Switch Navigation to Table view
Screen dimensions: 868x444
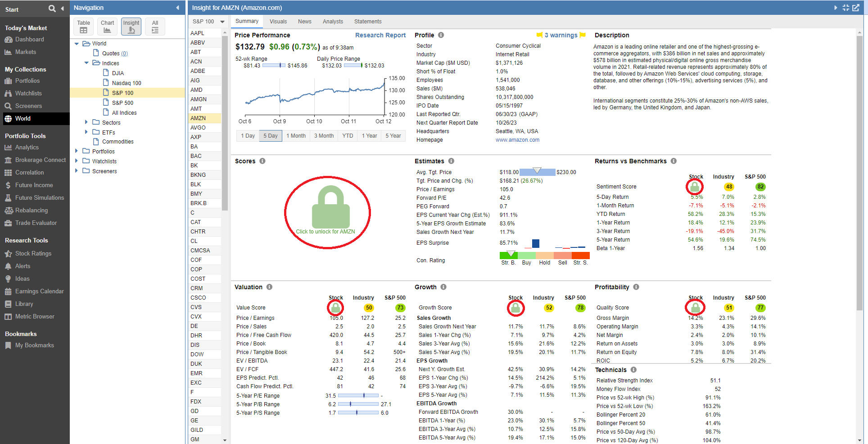[x=83, y=27]
